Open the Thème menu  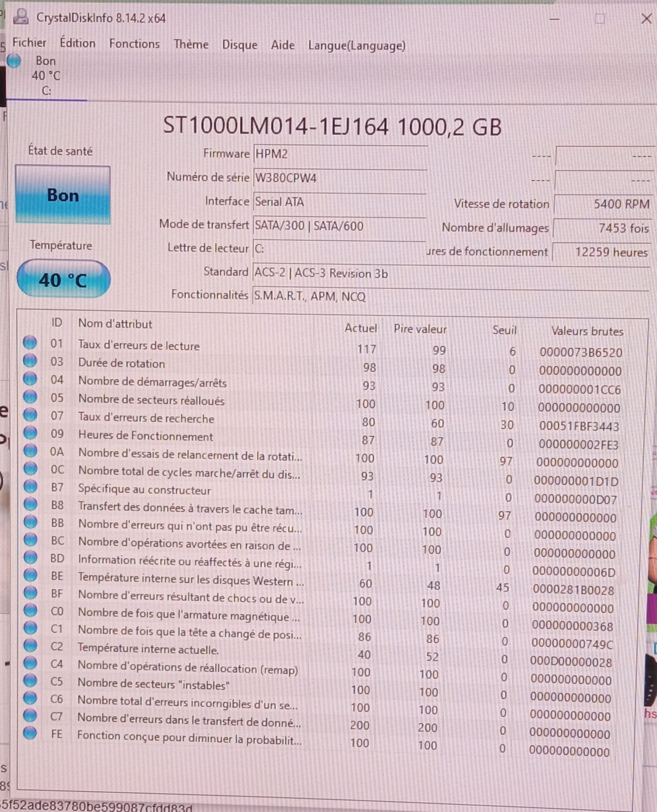pyautogui.click(x=191, y=44)
